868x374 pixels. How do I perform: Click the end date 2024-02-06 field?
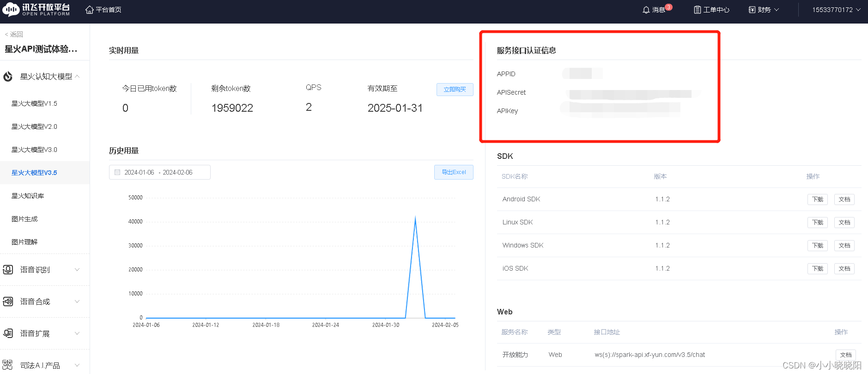(178, 172)
